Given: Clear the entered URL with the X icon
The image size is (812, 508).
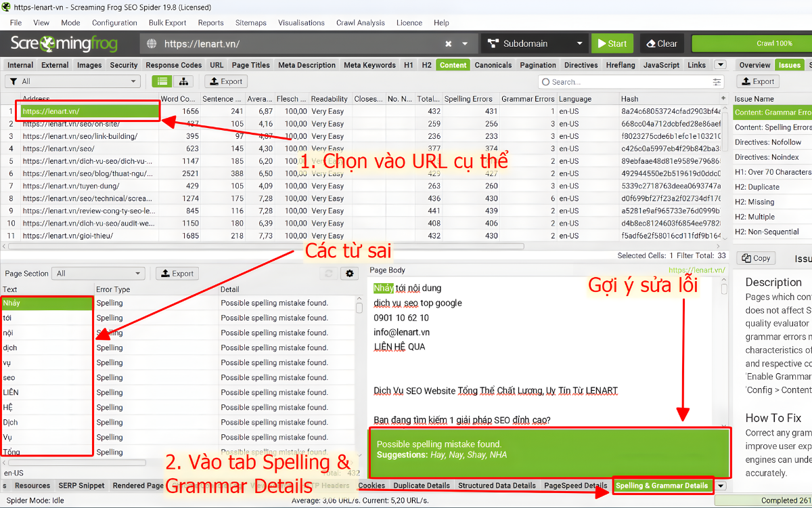Looking at the screenshot, I should coord(448,44).
